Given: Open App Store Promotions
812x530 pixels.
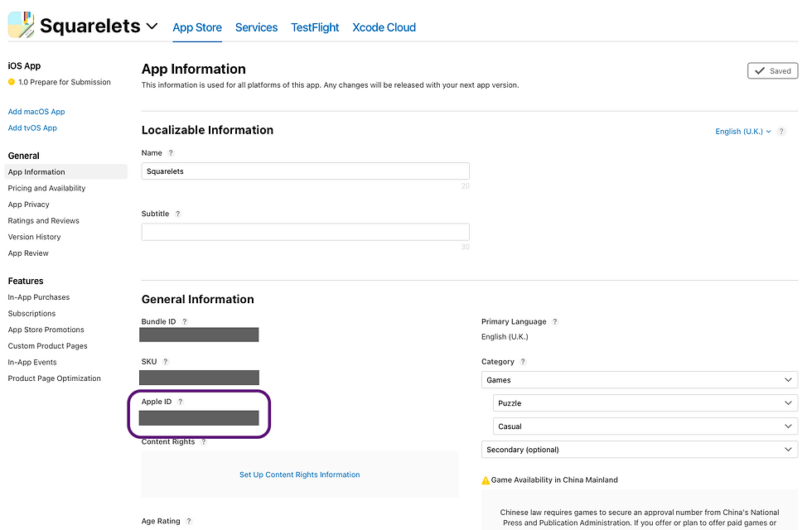Looking at the screenshot, I should point(46,330).
